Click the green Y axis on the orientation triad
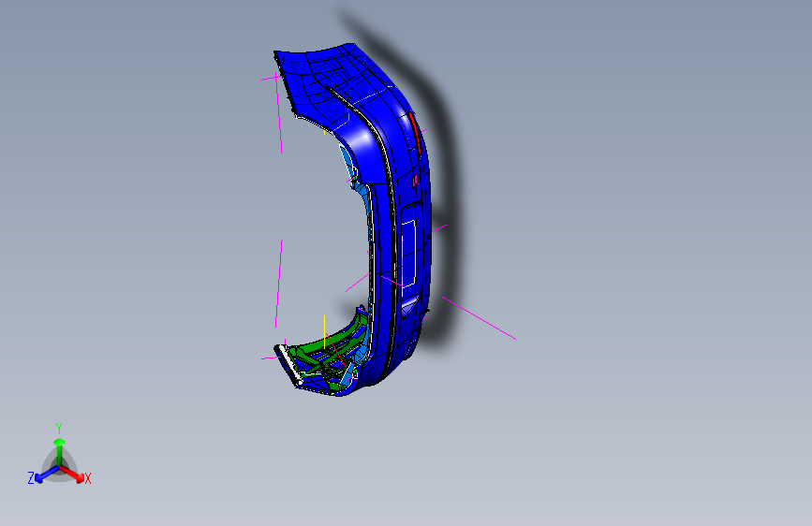This screenshot has width=812, height=526. [x=59, y=448]
